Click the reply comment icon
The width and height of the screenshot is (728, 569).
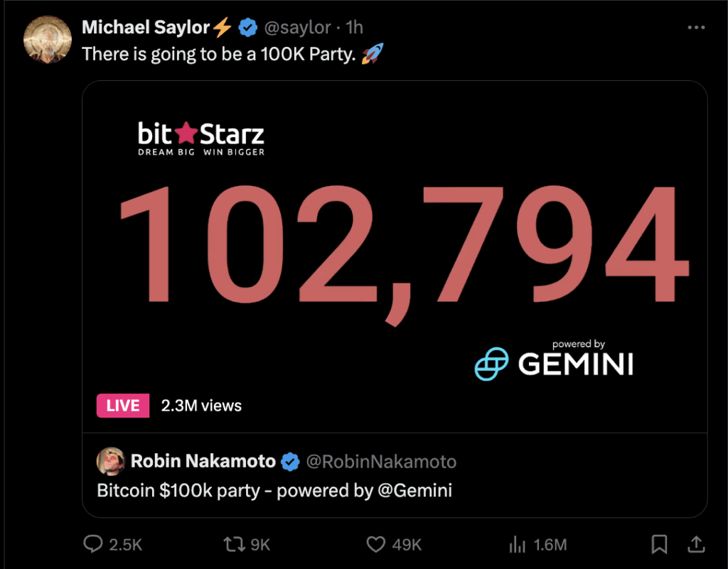pos(93,544)
